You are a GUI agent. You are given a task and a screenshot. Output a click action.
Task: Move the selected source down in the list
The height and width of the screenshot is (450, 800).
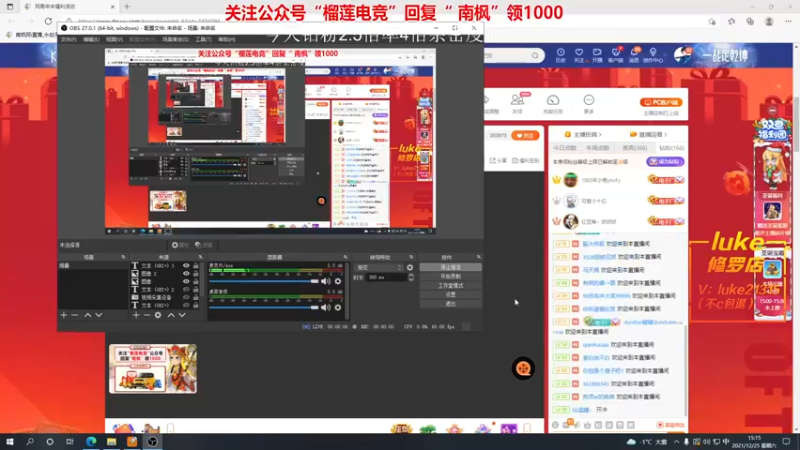(x=182, y=315)
